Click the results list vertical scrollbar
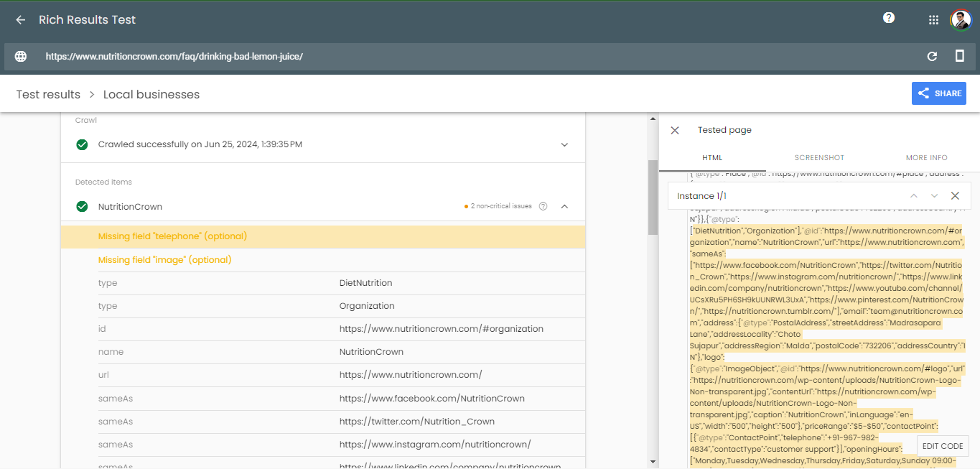 pyautogui.click(x=653, y=198)
